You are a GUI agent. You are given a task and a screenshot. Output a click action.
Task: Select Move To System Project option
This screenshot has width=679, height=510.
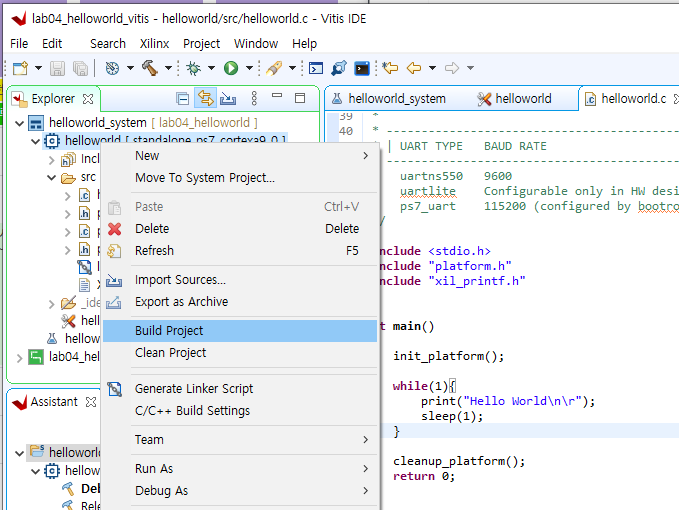point(240,178)
